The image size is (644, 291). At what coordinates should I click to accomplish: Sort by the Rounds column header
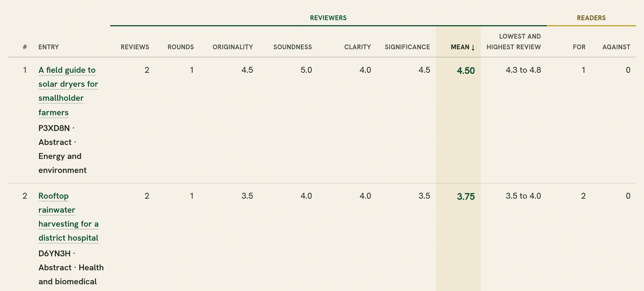point(181,47)
